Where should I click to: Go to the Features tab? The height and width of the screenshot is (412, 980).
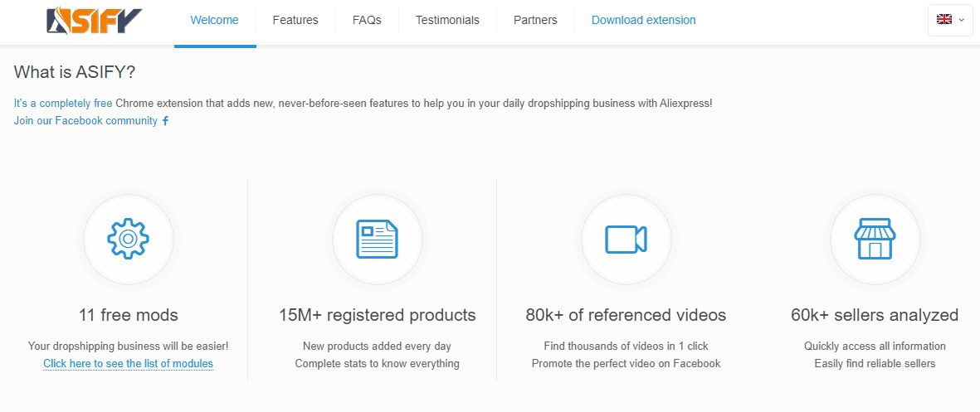coord(295,20)
